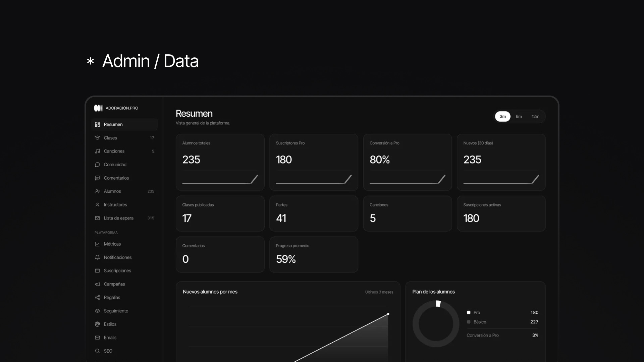
Task: Click the Últimos 3 meses label
Action: pos(379,292)
